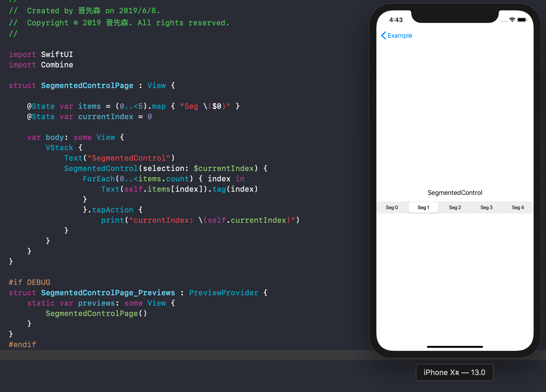The height and width of the screenshot is (392, 546).
Task: Tap the home indicator bar at phone bottom
Action: 454,347
